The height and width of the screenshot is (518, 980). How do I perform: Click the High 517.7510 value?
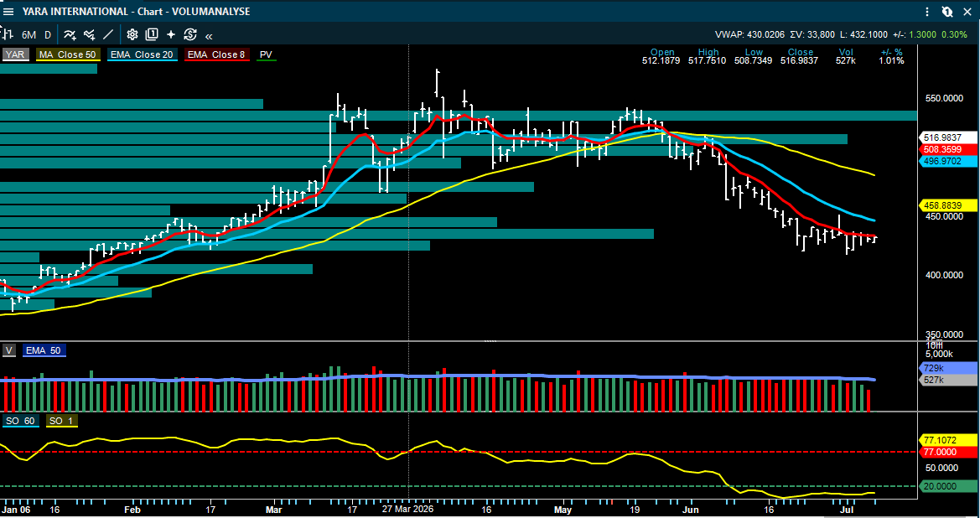(x=708, y=60)
